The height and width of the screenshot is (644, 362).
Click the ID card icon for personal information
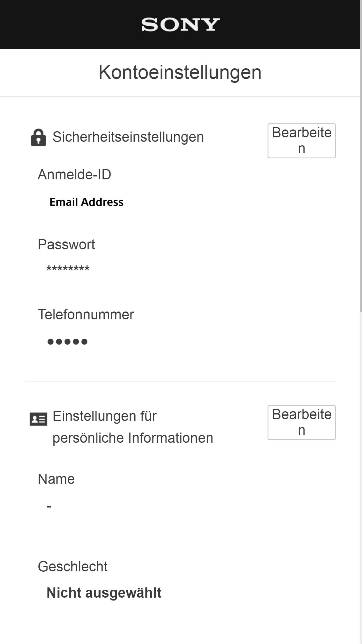pos(38,419)
